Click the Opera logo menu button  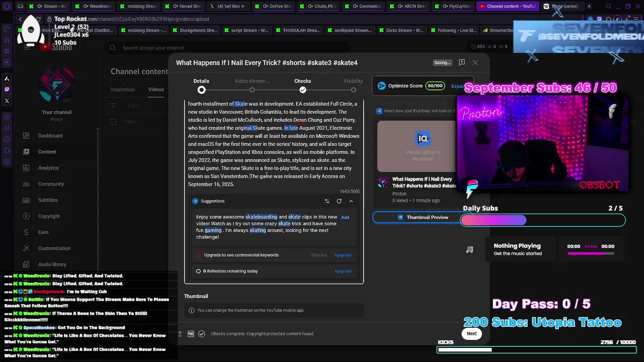click(7, 7)
